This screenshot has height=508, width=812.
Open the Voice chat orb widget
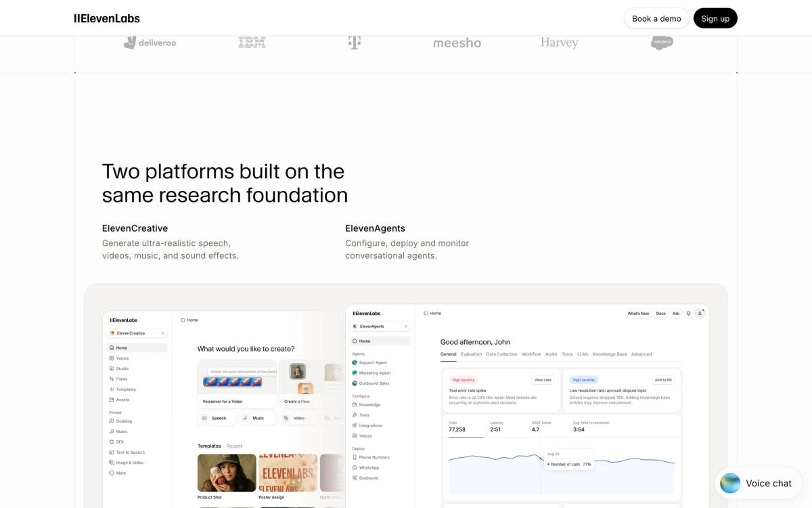pyautogui.click(x=759, y=483)
